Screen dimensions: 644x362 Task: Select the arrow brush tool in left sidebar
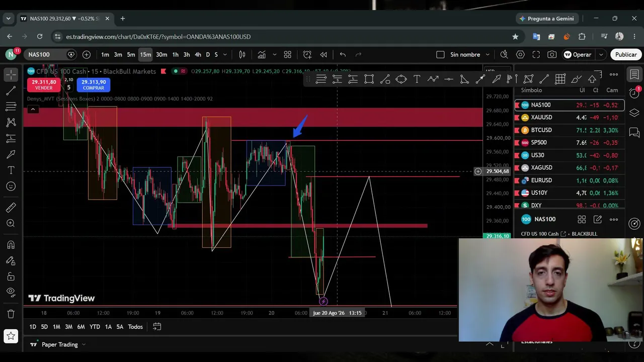point(11,154)
